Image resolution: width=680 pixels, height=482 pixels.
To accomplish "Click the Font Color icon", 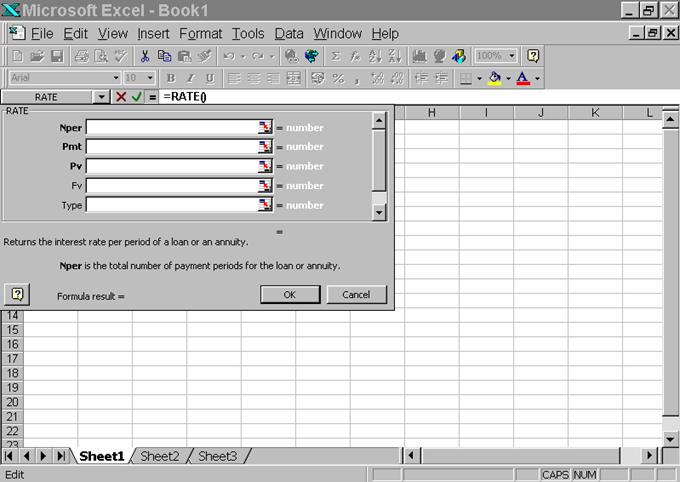I will coord(522,78).
